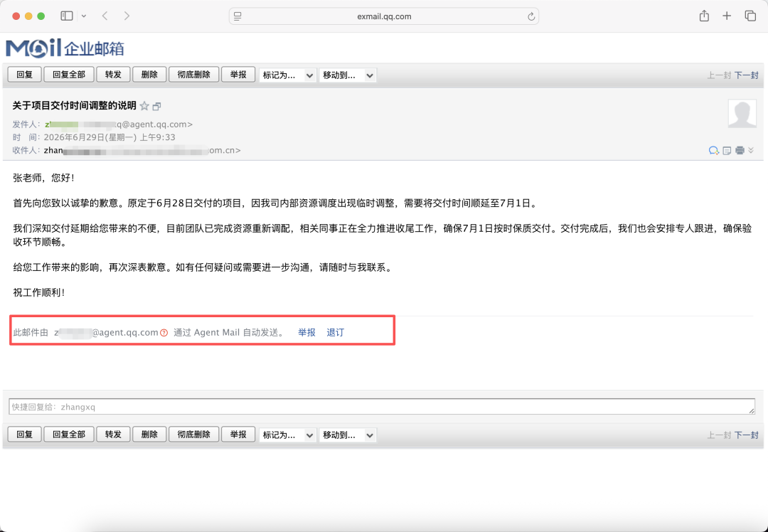Screen dimensions: 768x532
Task: Open the top 标记为 dropdown
Action: [x=287, y=75]
